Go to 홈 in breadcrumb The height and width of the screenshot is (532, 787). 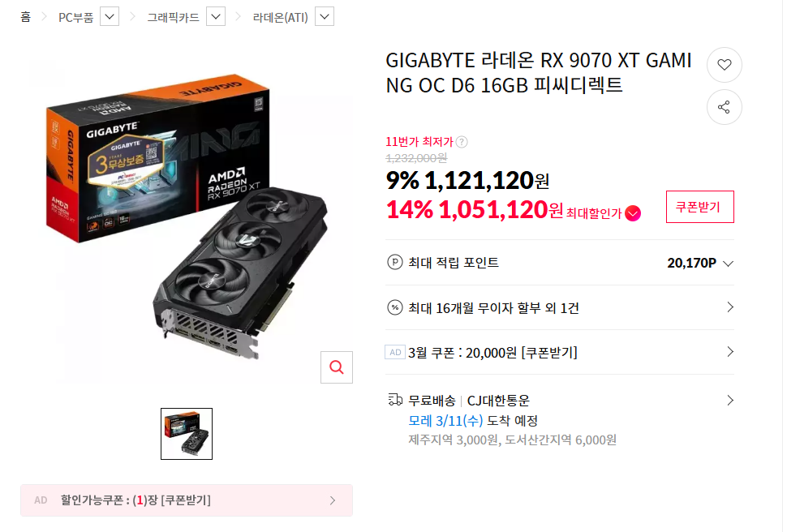coord(26,17)
